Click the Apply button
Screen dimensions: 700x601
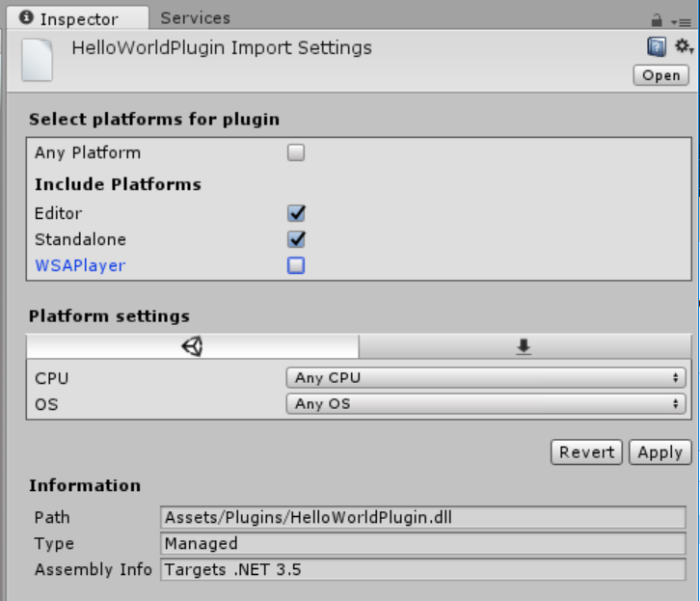pos(660,452)
